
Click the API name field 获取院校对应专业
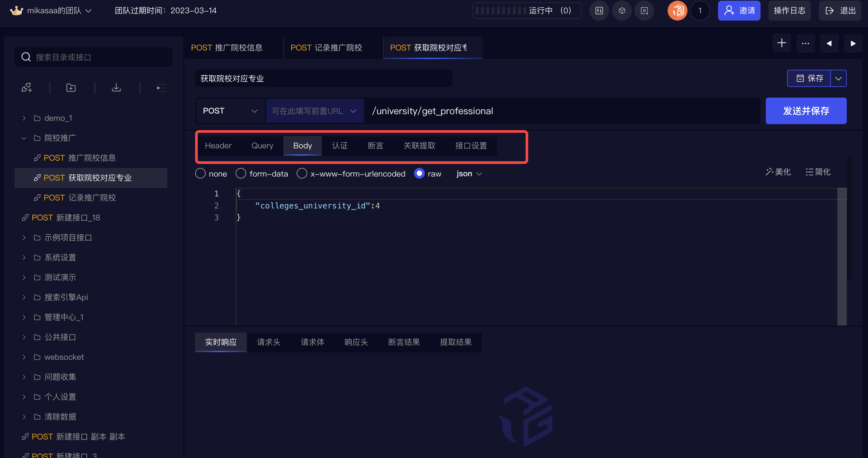pyautogui.click(x=324, y=78)
